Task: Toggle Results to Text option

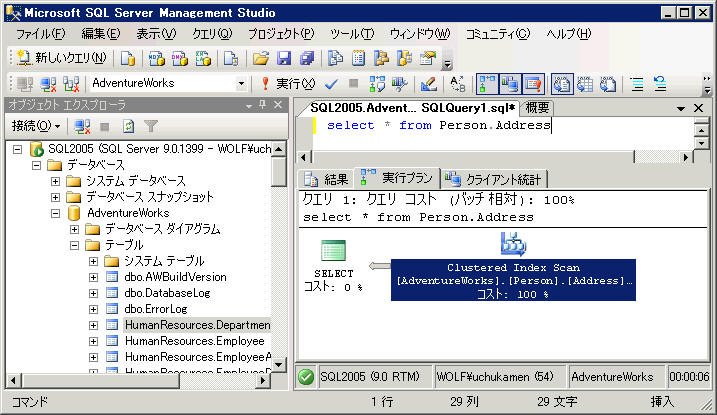Action: point(562,84)
